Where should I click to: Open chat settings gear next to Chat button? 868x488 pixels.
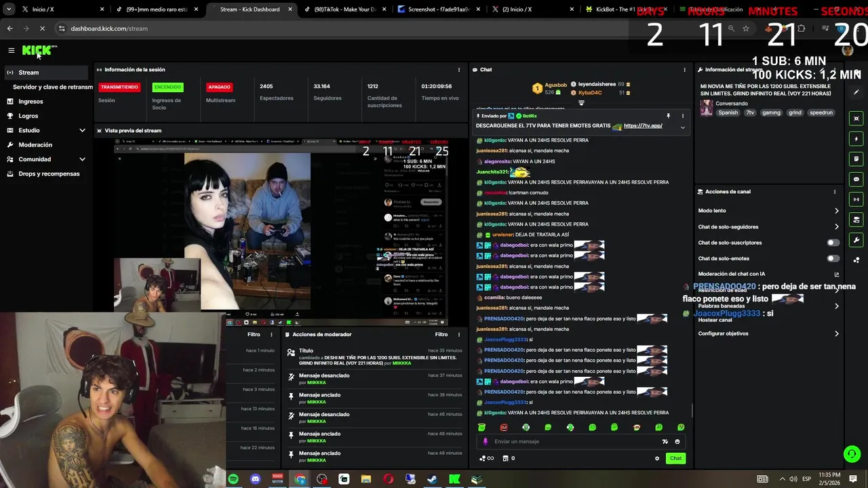click(x=656, y=458)
